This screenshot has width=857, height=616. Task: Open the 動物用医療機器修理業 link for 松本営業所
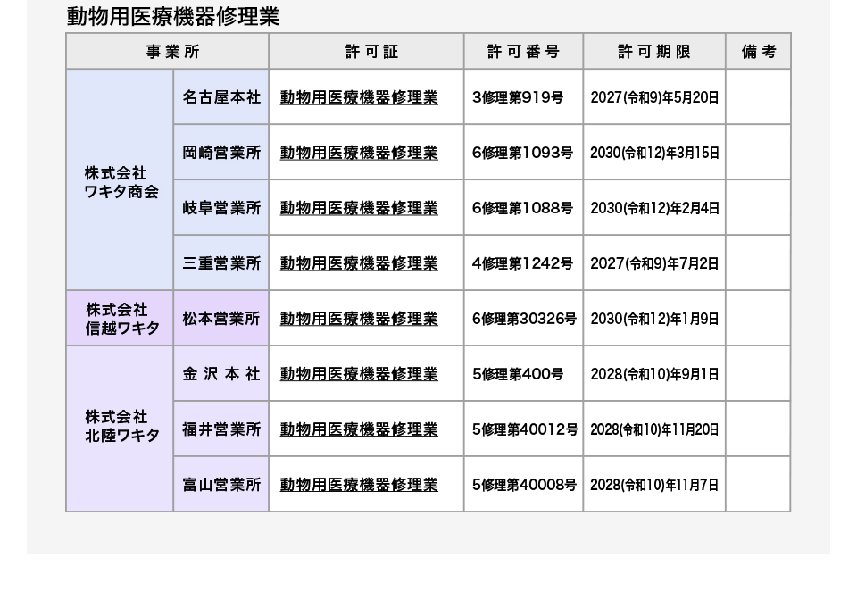click(x=359, y=319)
